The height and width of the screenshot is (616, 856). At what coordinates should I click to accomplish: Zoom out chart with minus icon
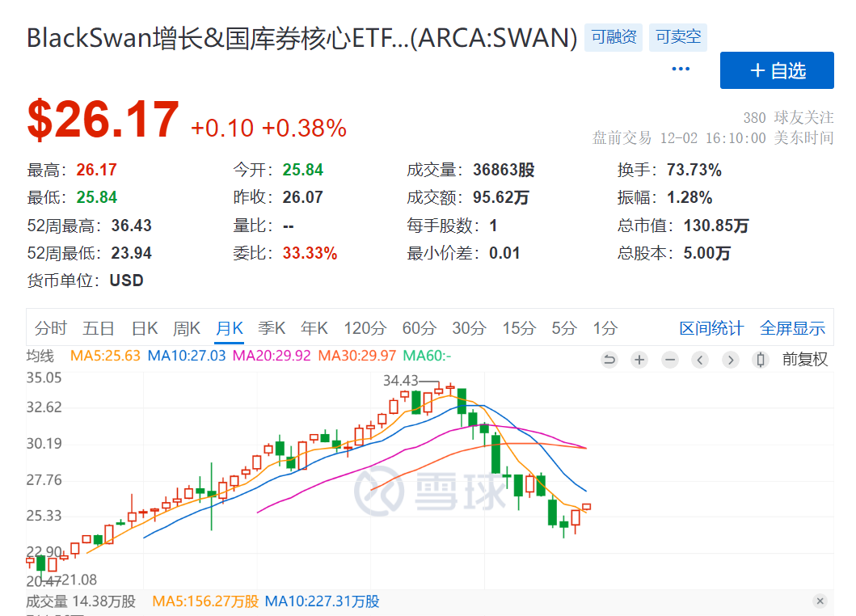(x=670, y=359)
